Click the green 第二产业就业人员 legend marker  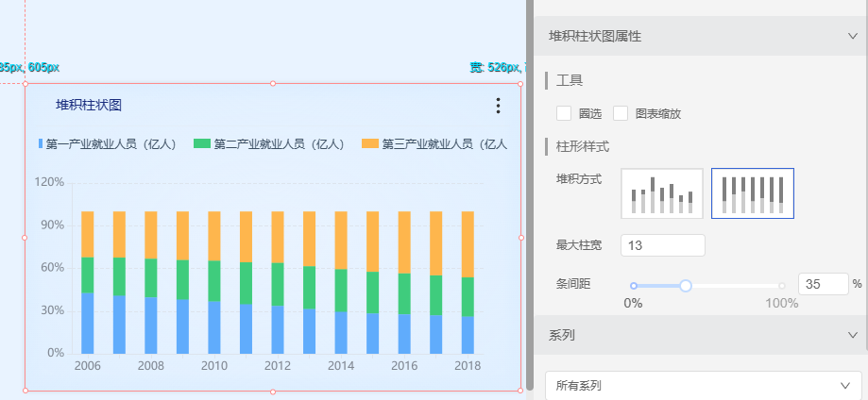pos(202,144)
